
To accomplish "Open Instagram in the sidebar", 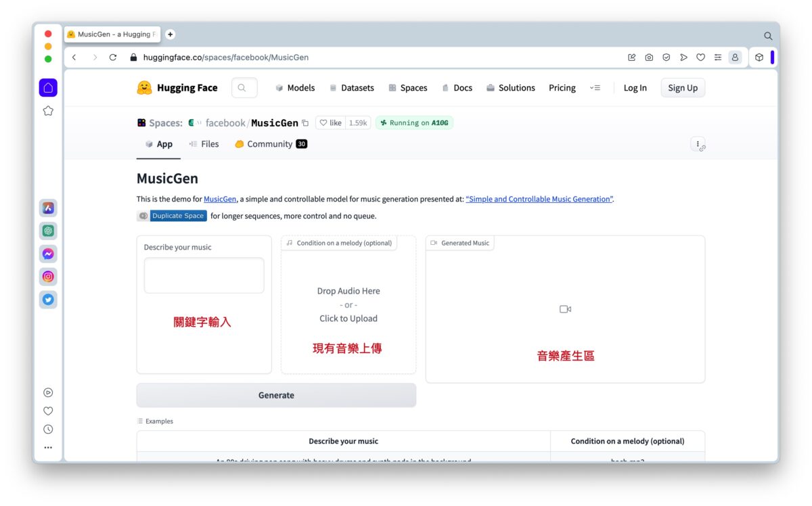I will pos(48,277).
